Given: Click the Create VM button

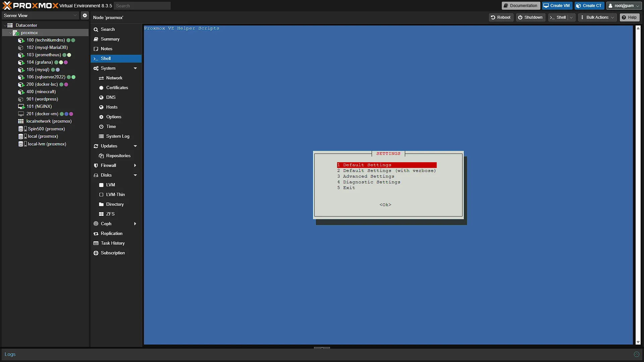Looking at the screenshot, I should tap(557, 6).
